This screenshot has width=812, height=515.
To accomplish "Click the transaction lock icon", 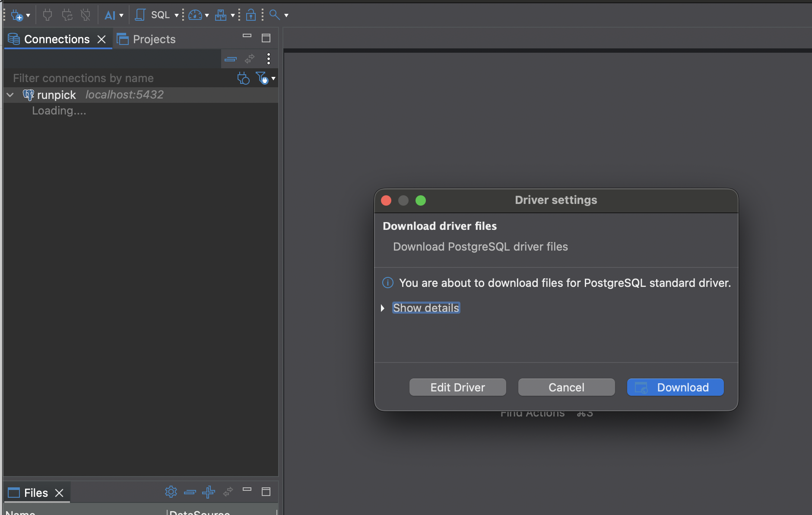I will click(251, 15).
